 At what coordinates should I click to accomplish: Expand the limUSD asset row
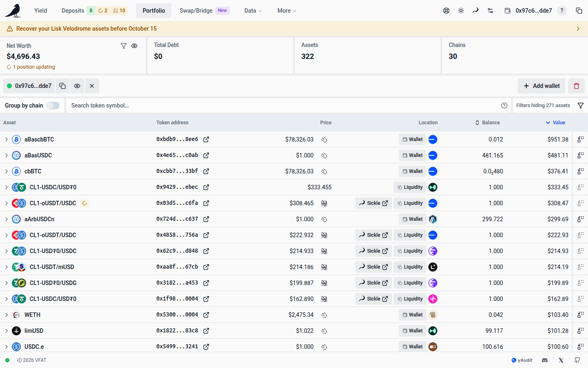7,331
